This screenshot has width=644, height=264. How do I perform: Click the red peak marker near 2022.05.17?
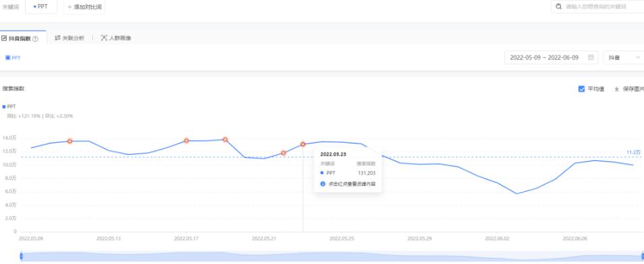[x=187, y=141]
